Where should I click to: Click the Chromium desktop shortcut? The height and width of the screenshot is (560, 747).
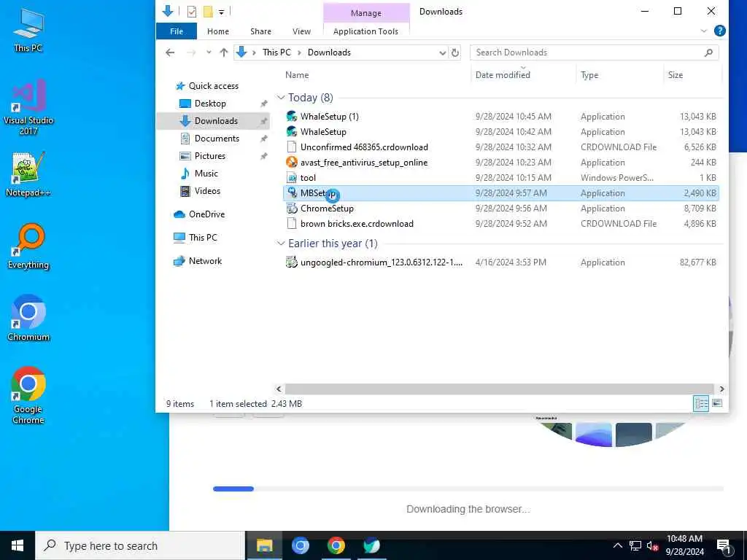tap(28, 318)
